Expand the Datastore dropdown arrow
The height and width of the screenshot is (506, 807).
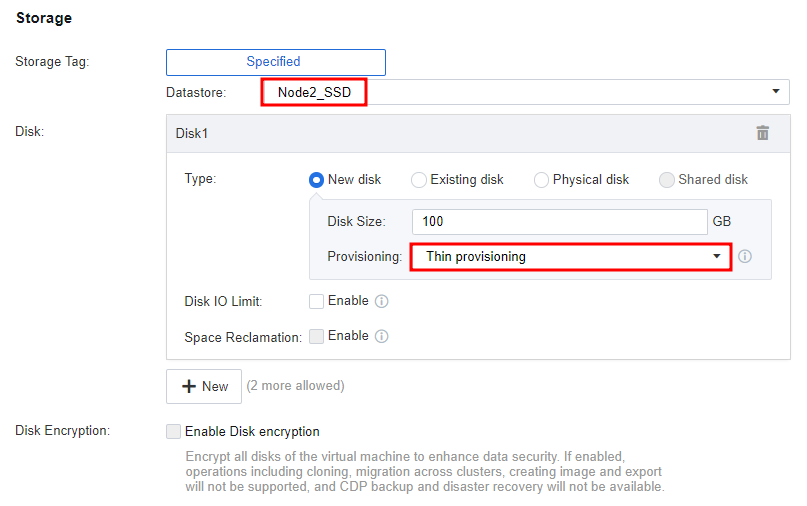click(x=776, y=92)
